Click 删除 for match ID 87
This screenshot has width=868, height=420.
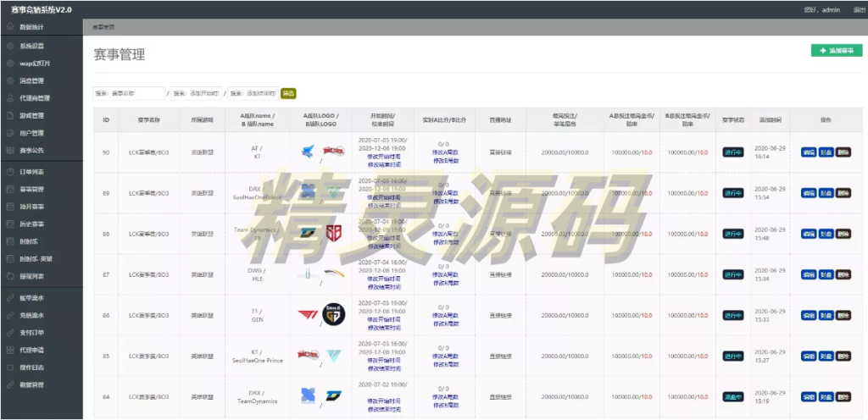pos(843,274)
